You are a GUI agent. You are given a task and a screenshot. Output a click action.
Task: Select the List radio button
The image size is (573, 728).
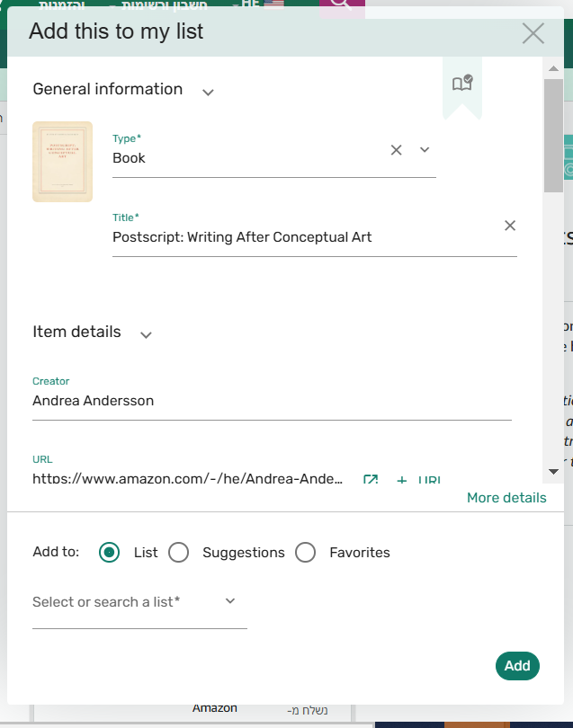pyautogui.click(x=109, y=553)
